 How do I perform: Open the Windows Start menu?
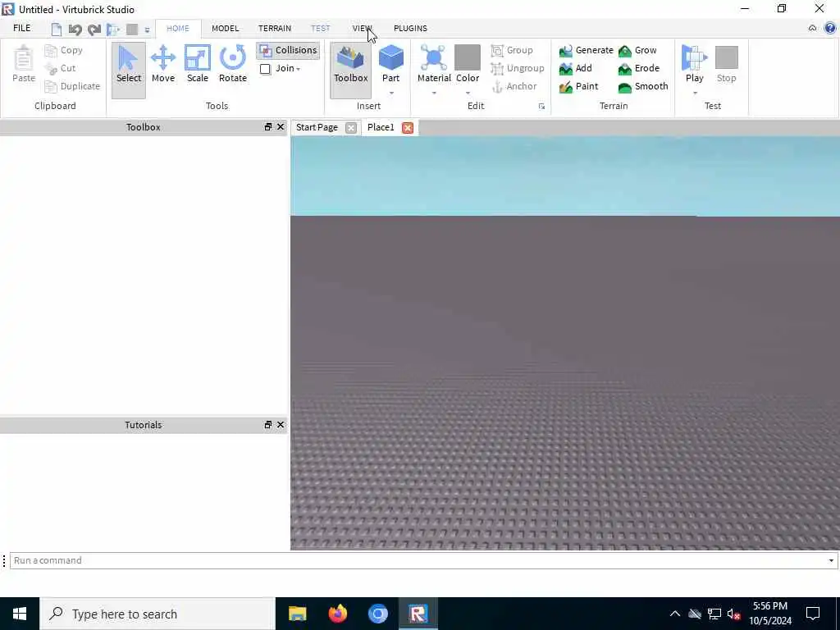pyautogui.click(x=20, y=614)
